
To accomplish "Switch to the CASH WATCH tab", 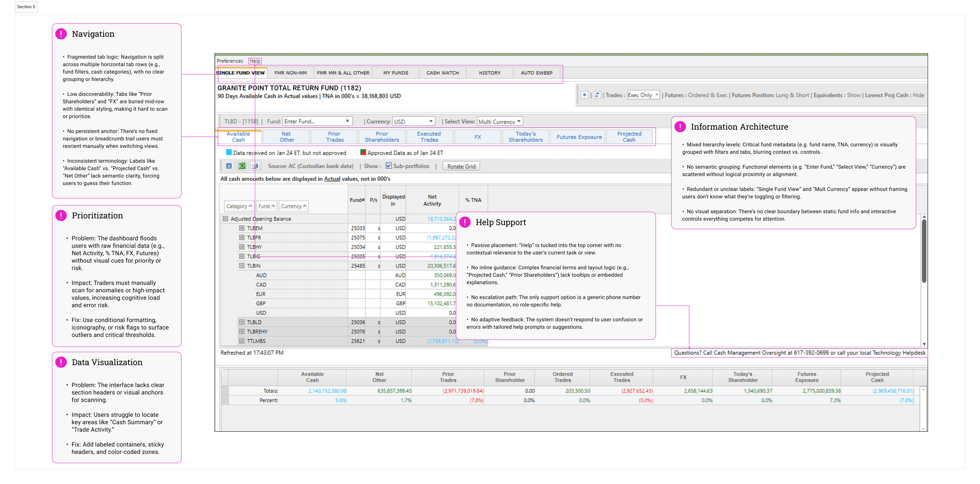I will point(442,73).
